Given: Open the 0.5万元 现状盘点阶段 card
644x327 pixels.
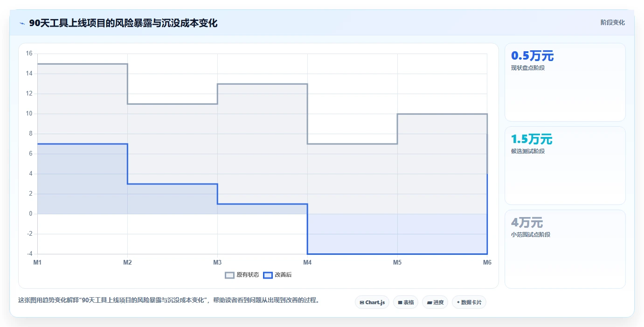Looking at the screenshot, I should pyautogui.click(x=565, y=82).
